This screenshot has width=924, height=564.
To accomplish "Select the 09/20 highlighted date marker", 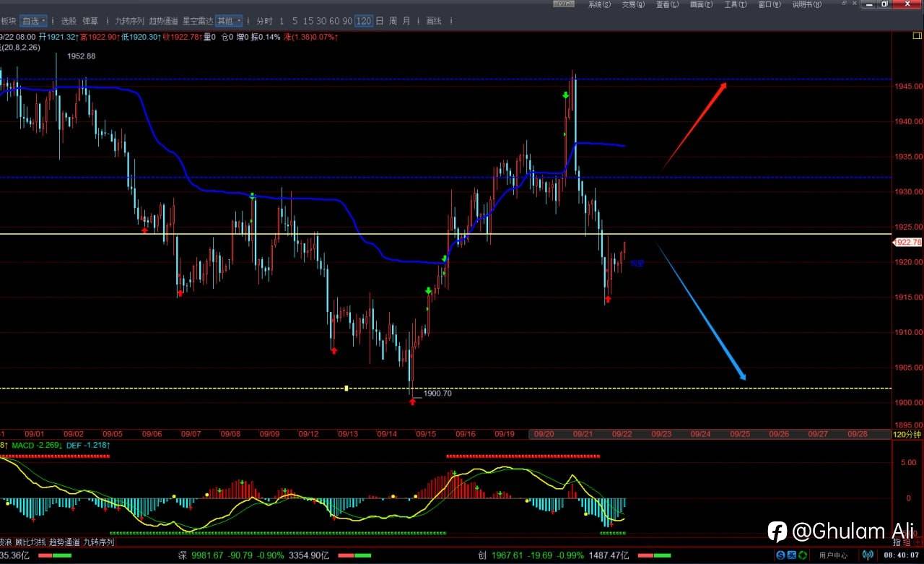I will tap(542, 434).
